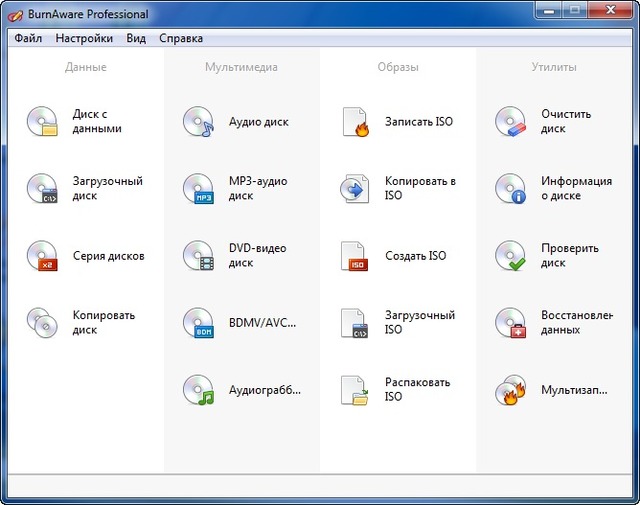The image size is (640, 505).
Task: Click the Копировать в ISO label
Action: click(x=420, y=188)
